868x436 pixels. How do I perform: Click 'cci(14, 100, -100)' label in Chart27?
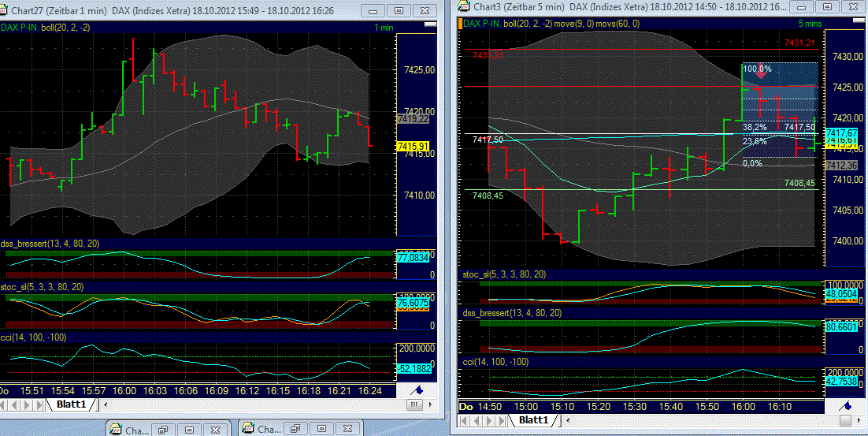(33, 337)
